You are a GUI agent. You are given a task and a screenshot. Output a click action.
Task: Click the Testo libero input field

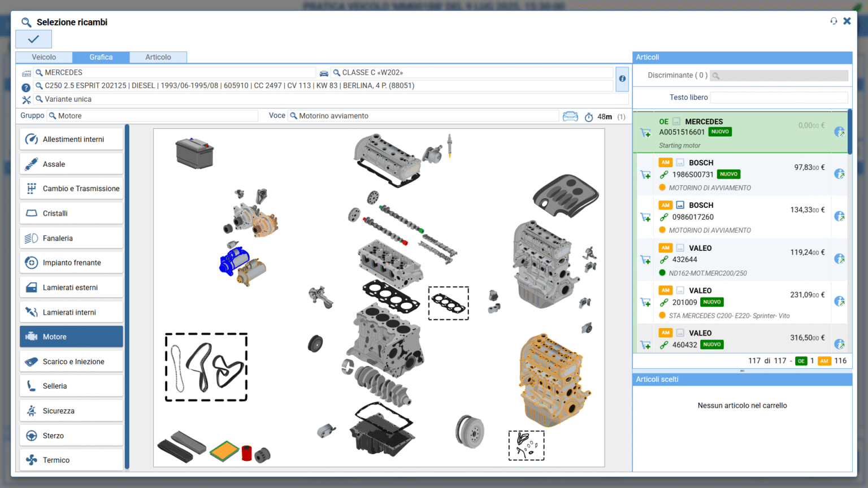coord(778,98)
